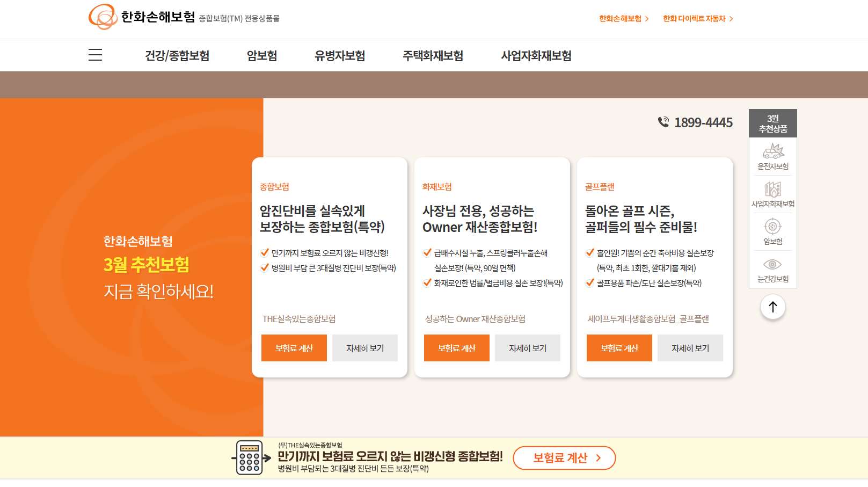Click 보험료 계산 on the 화재보험 card
Viewport: 868px width, 487px height.
tap(457, 348)
